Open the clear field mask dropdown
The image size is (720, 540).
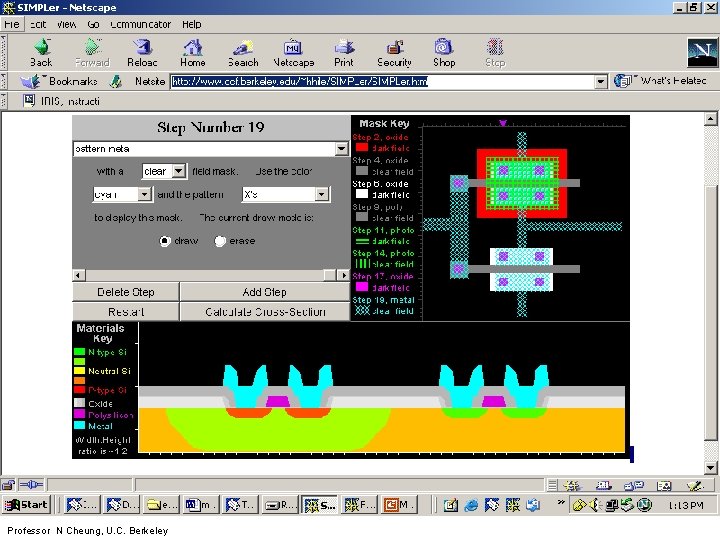[x=178, y=172]
